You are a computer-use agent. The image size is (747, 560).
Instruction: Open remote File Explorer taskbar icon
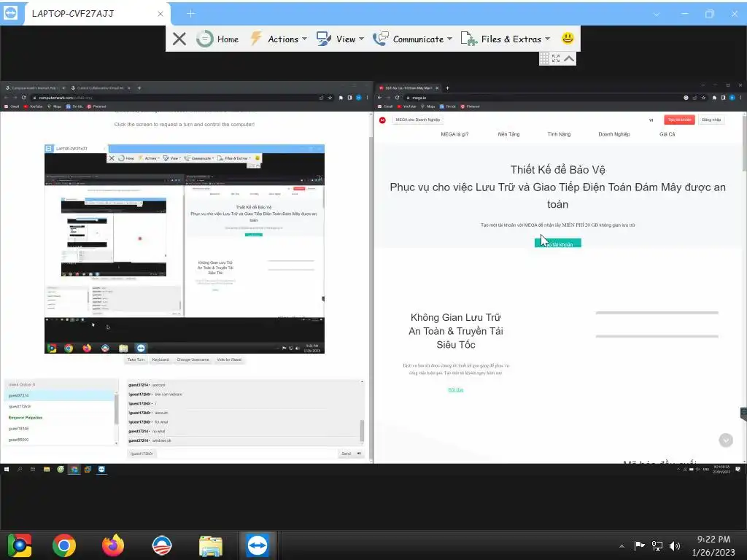(47, 469)
